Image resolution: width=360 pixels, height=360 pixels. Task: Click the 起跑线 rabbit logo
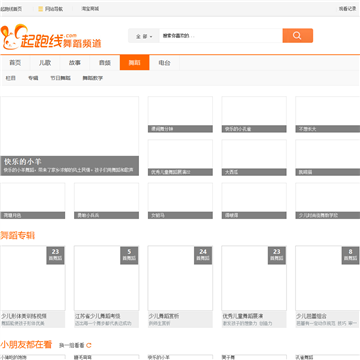pyautogui.click(x=51, y=37)
